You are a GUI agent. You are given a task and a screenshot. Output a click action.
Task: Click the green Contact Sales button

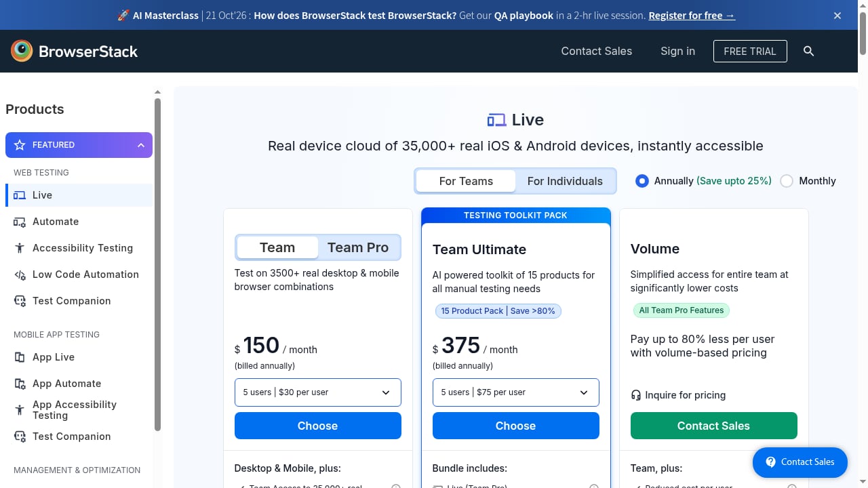(x=714, y=426)
